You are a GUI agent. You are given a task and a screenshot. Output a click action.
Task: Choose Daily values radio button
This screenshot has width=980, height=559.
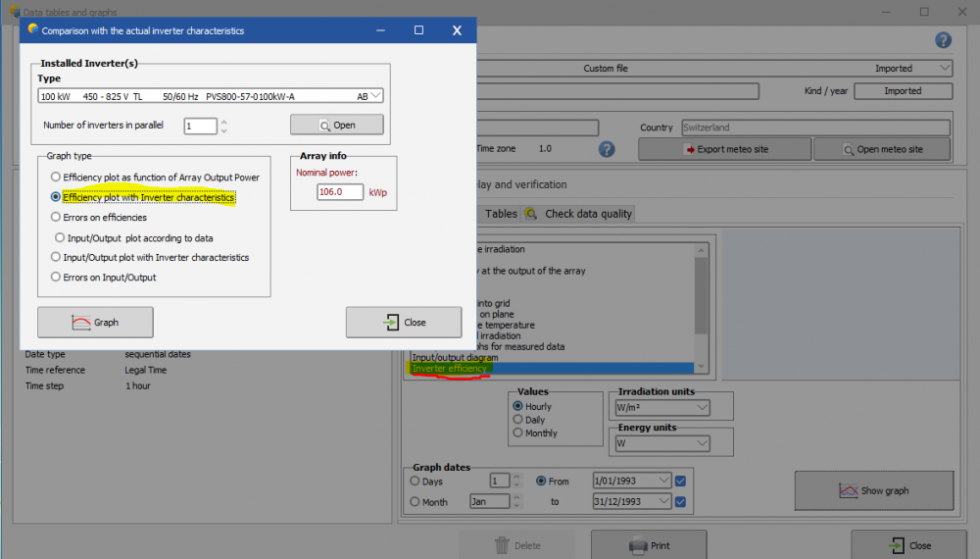coord(517,420)
